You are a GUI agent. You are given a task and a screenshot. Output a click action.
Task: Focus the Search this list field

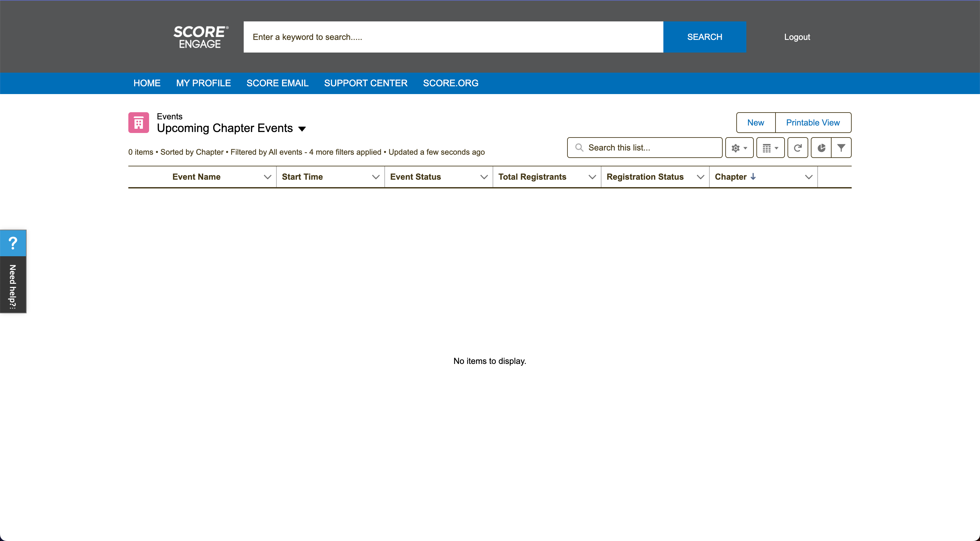[645, 148]
